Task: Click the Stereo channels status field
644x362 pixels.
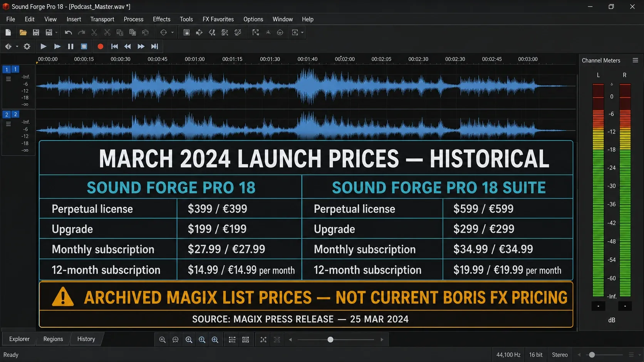Action: coord(560,355)
